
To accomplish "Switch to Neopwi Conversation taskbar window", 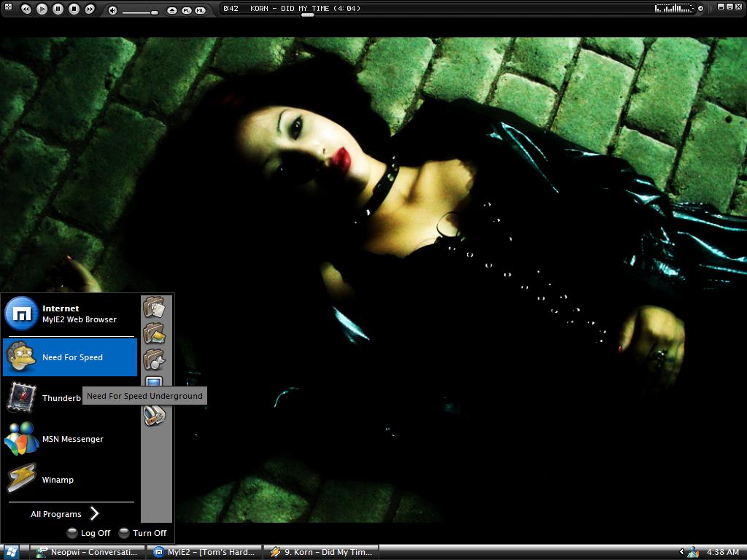I will [x=87, y=552].
